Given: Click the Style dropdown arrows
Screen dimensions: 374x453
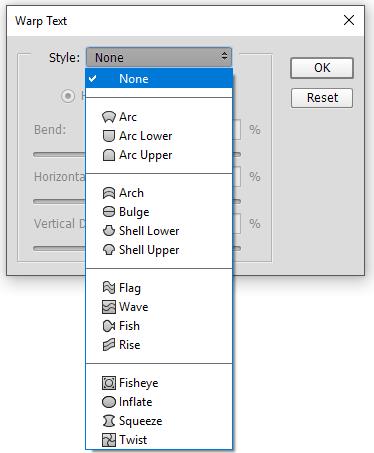Looking at the screenshot, I should (224, 56).
